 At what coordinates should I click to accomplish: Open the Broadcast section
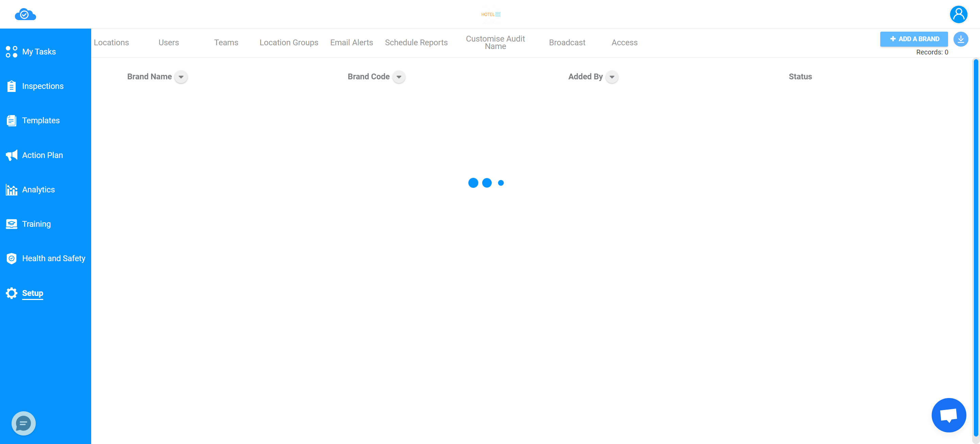[x=567, y=43]
